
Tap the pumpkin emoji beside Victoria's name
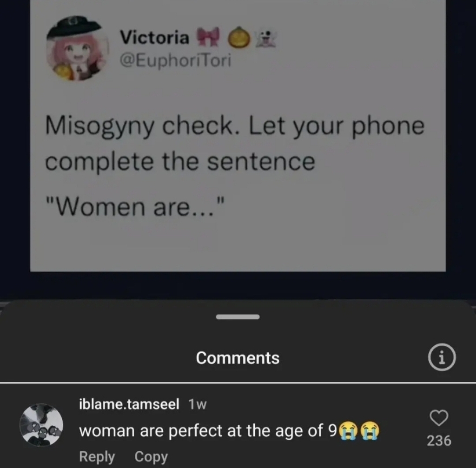tap(239, 37)
